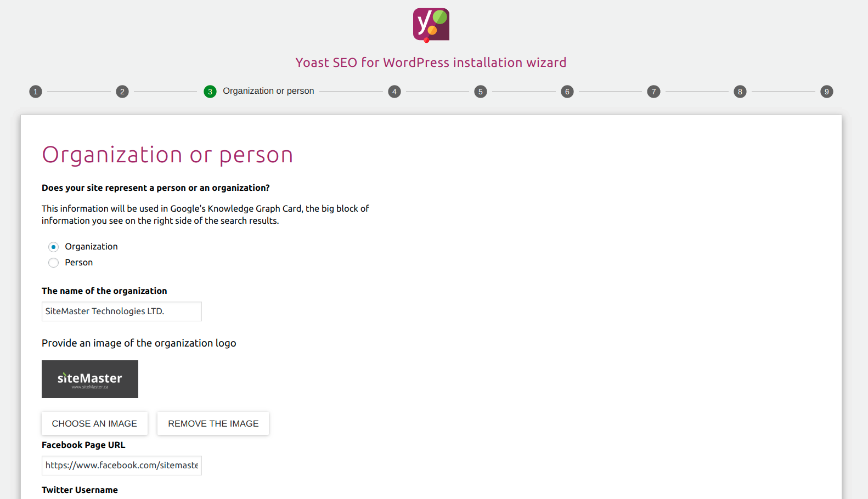Jump to step 2 in wizard stepper
The image size is (868, 499).
pos(122,92)
